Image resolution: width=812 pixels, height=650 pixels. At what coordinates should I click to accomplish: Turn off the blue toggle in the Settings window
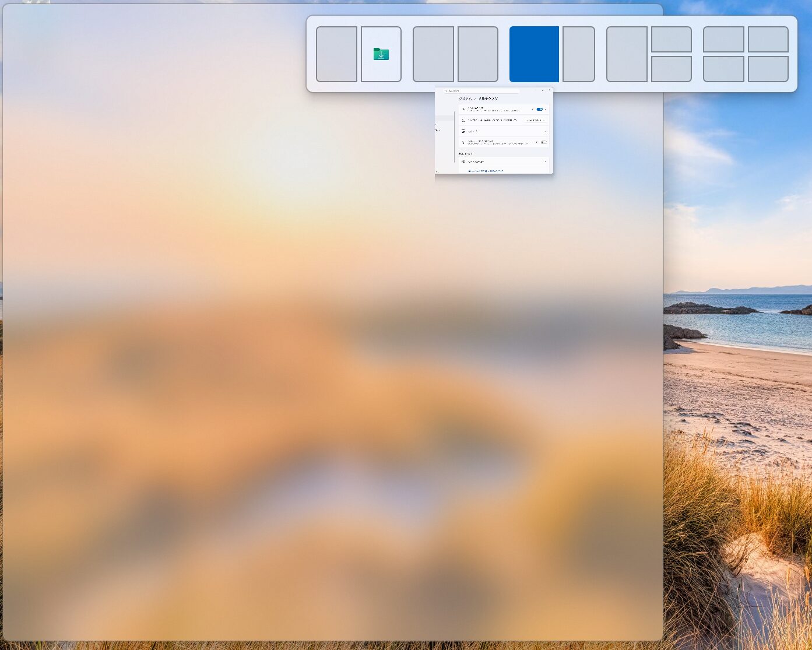coord(539,109)
